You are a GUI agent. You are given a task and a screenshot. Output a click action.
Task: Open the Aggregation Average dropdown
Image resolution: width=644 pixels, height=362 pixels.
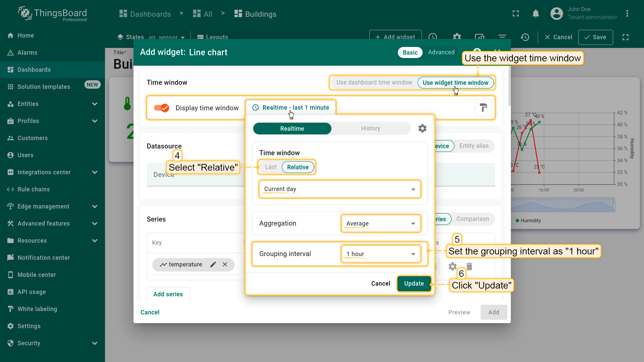click(380, 224)
